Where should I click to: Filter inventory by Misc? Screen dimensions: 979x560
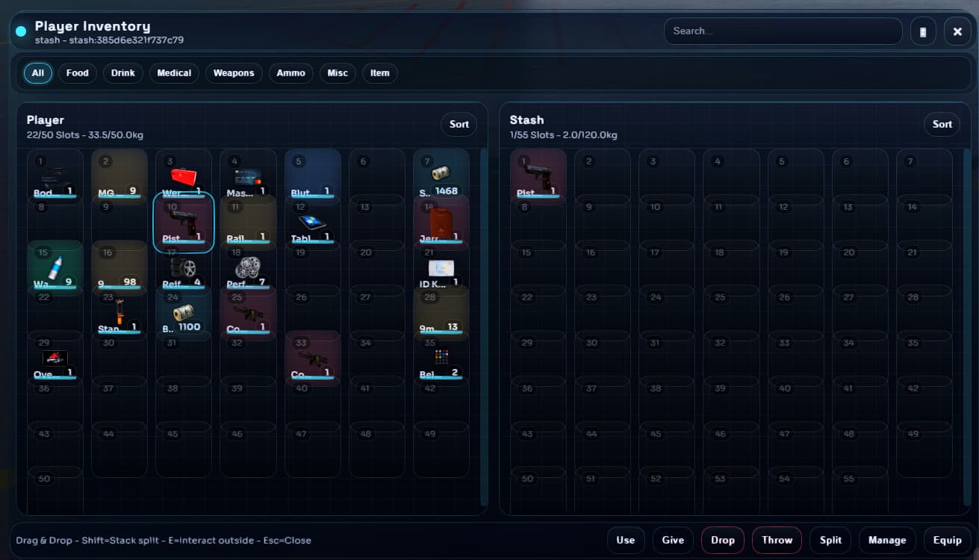coord(338,73)
